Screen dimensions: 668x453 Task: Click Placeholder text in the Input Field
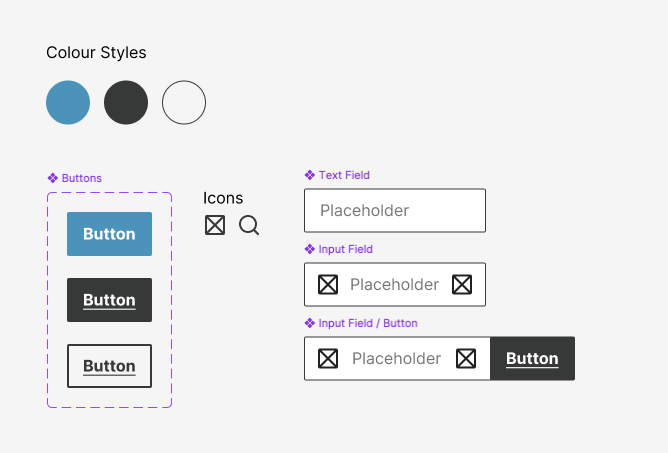pos(394,285)
